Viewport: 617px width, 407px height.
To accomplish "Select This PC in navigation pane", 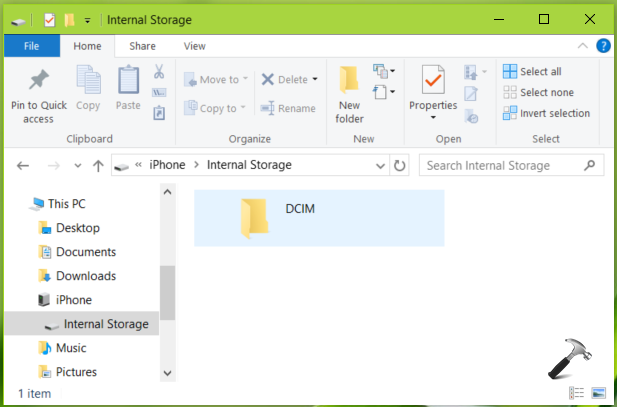I will (58, 204).
